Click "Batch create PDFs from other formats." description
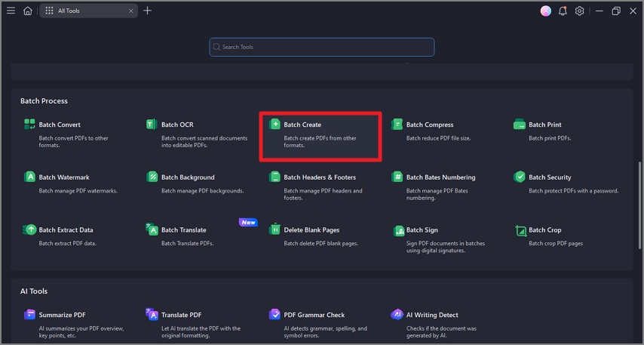This screenshot has width=644, height=345. pyautogui.click(x=320, y=141)
